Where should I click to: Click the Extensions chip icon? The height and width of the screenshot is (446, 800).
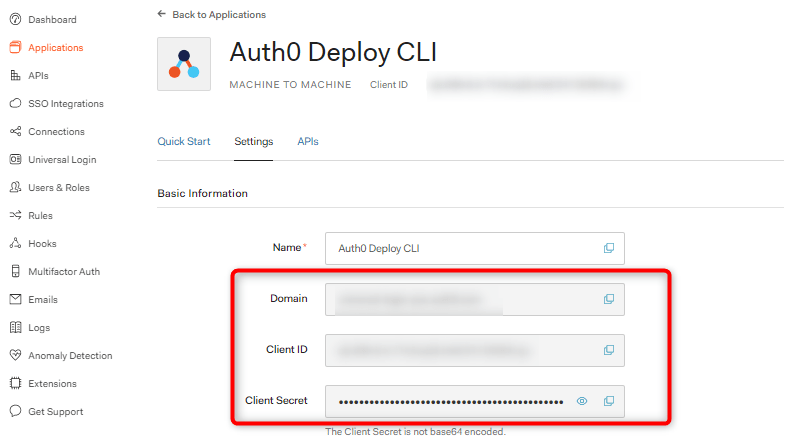pyautogui.click(x=16, y=383)
